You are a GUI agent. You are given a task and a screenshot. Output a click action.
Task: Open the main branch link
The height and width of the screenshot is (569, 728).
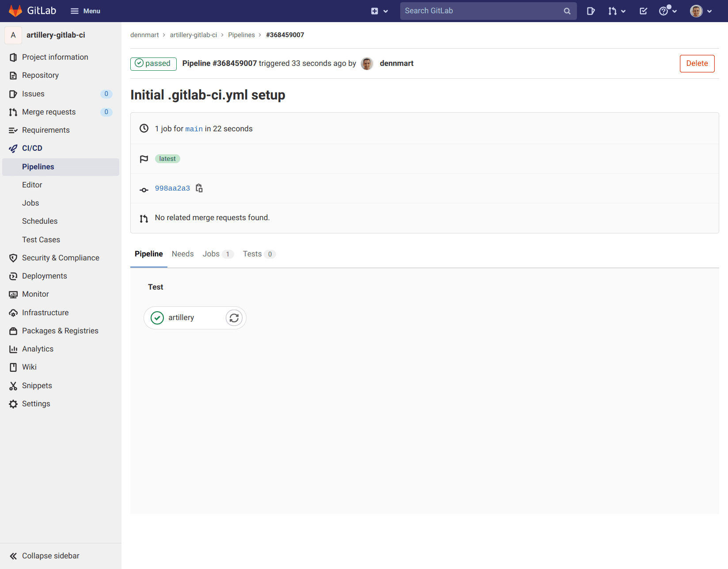[194, 129]
